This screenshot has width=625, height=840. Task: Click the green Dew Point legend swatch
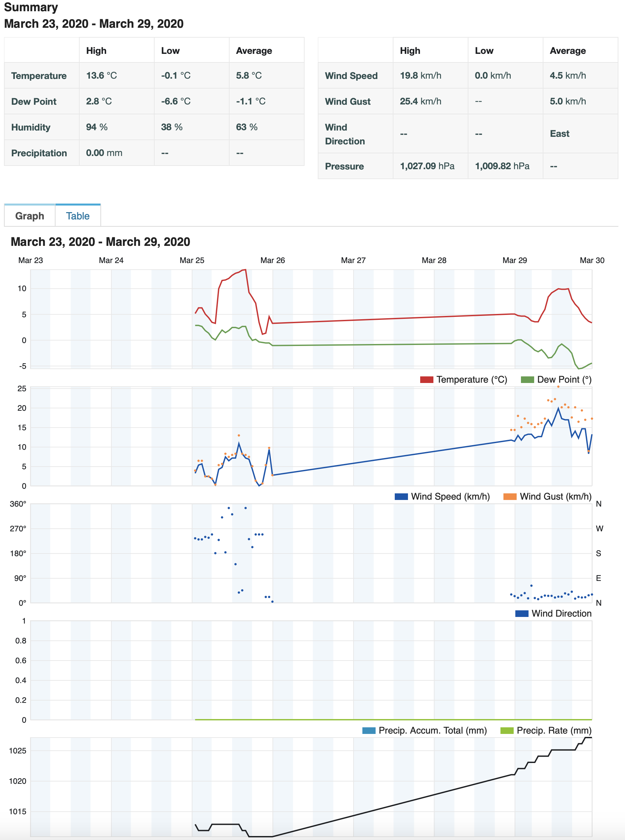(x=527, y=379)
